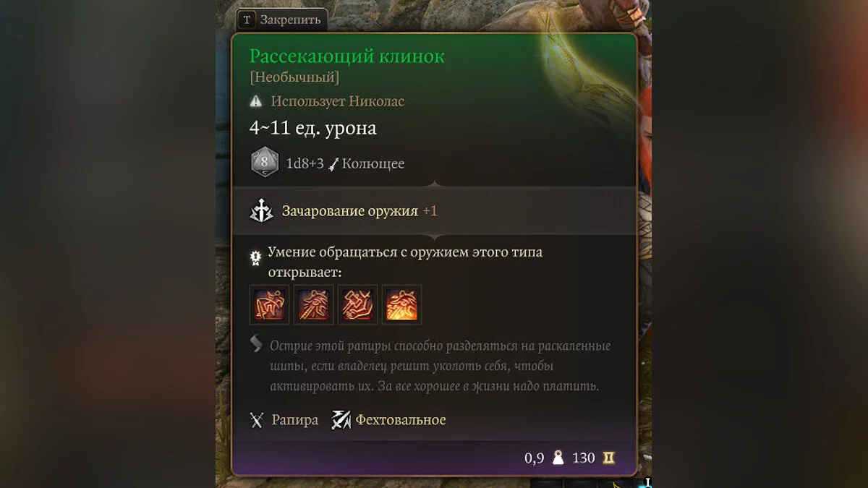Click the Фехтовальное property icon
Viewport: 868px width, 488px height.
tap(341, 420)
